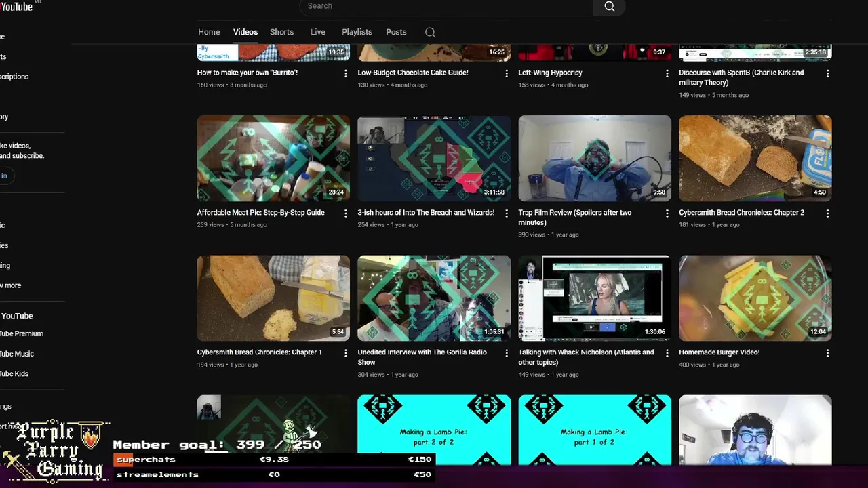The image size is (868, 488).
Task: Open options menu for Low-Budget Chocolate Cake Guide
Action: (507, 73)
